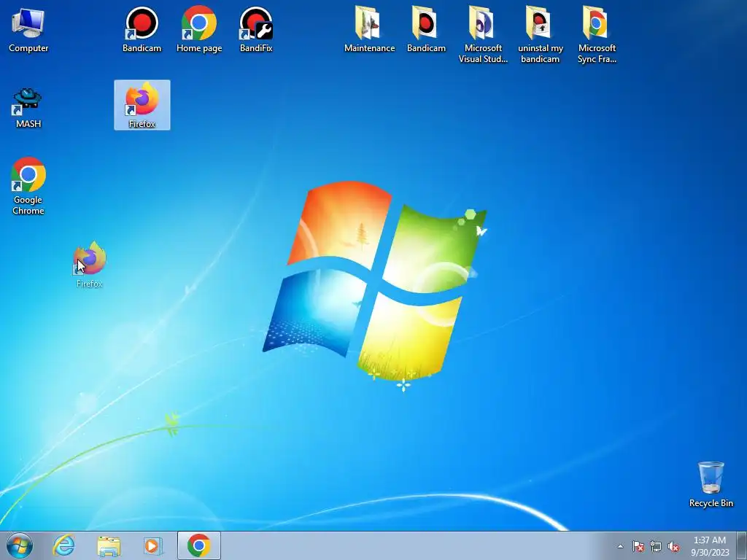Open Windows Media Player from taskbar
Image resolution: width=747 pixels, height=560 pixels.
[153, 545]
